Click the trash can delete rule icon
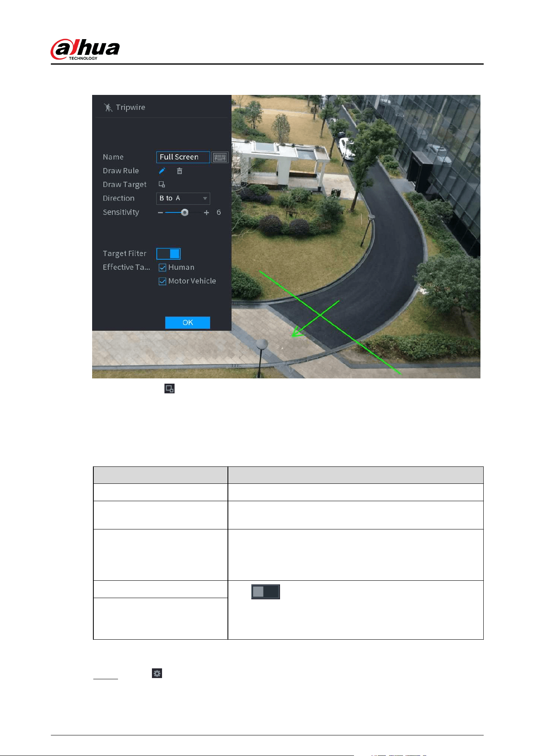The image size is (535, 756). tap(179, 171)
